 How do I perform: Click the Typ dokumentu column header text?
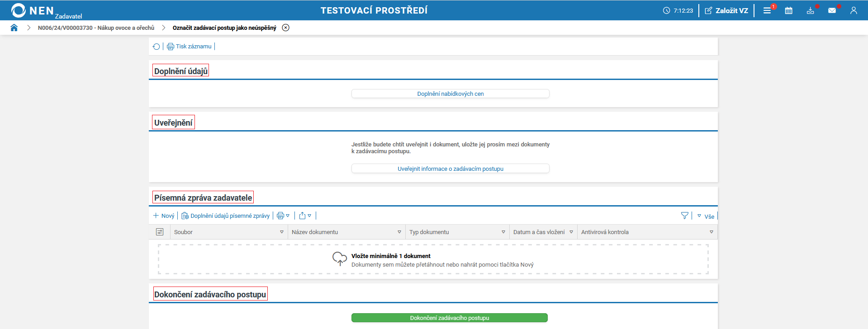[429, 232]
